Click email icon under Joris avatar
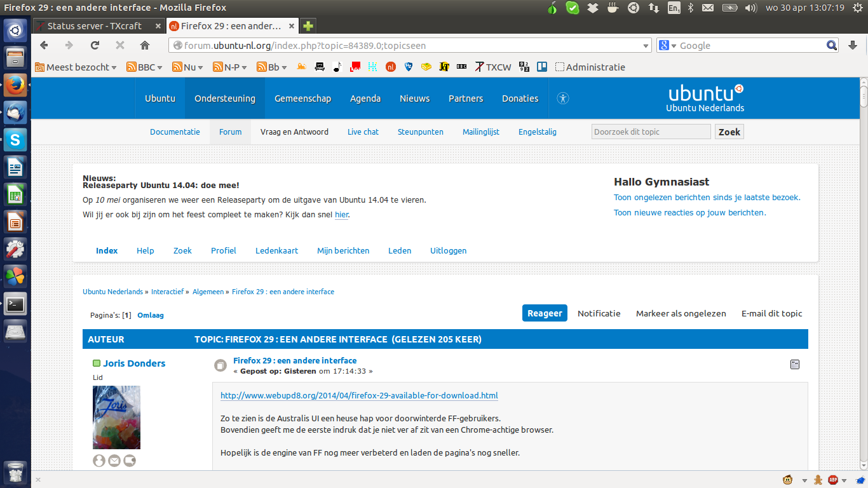The height and width of the screenshot is (488, 868). (x=114, y=461)
